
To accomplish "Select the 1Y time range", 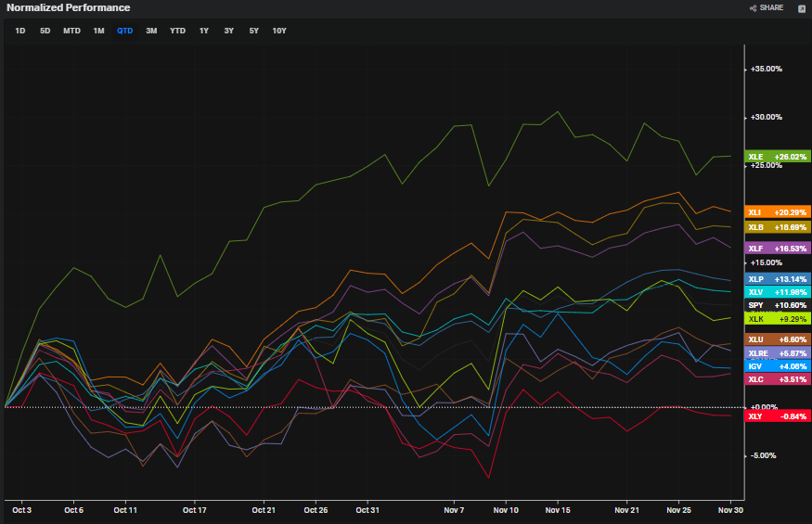I will click(204, 31).
